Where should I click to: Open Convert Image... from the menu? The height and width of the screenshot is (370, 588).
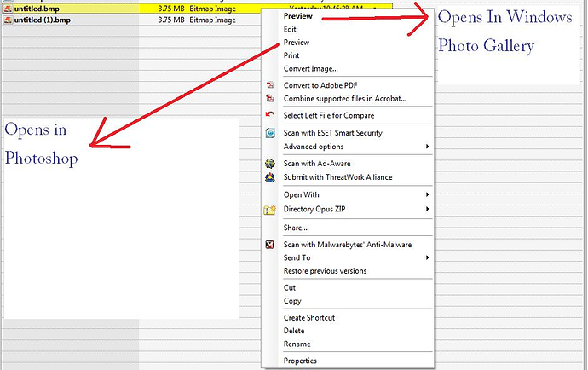click(310, 69)
